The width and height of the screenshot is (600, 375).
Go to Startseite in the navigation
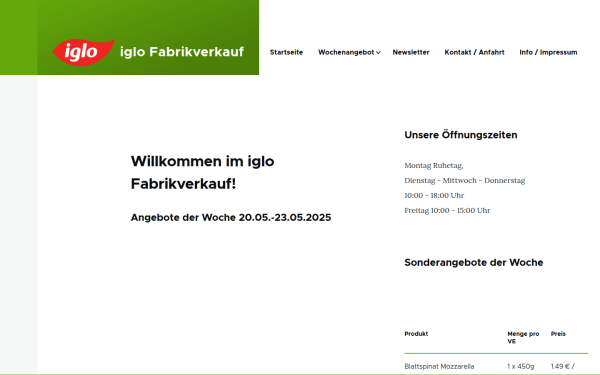click(x=286, y=52)
